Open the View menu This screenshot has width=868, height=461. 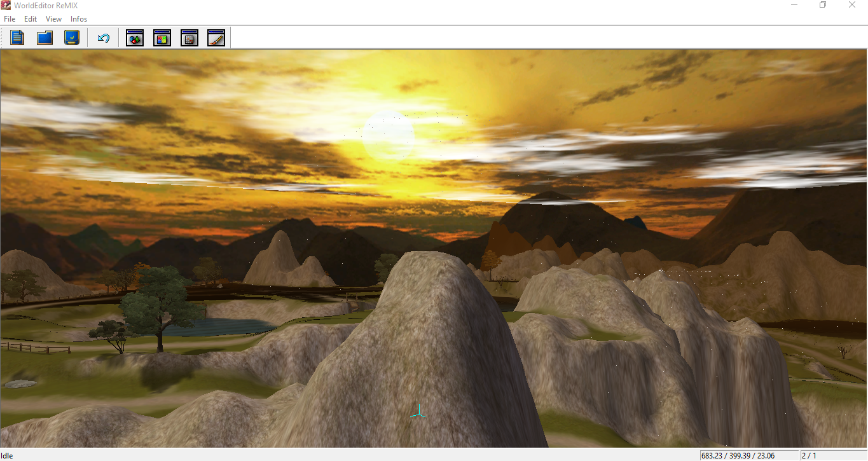53,19
